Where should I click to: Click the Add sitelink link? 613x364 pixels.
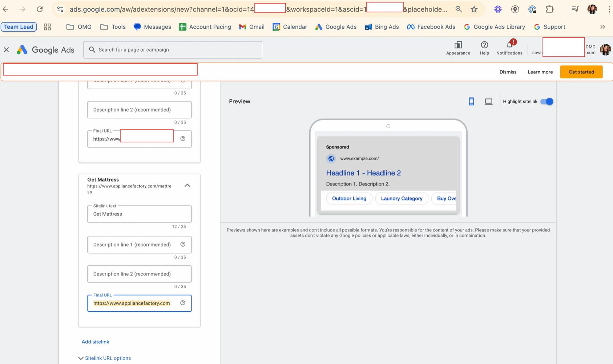click(x=95, y=341)
